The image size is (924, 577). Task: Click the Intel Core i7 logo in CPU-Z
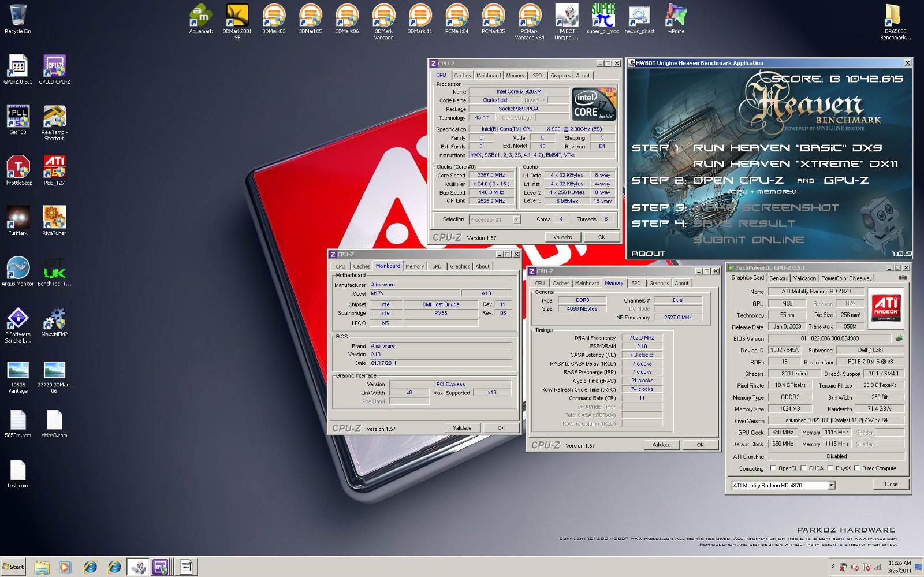[594, 105]
